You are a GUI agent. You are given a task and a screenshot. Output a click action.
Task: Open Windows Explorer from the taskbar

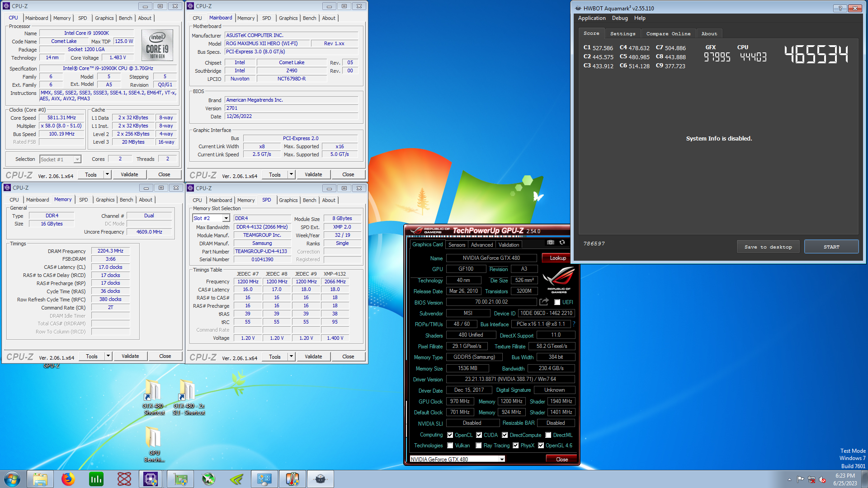(x=40, y=479)
